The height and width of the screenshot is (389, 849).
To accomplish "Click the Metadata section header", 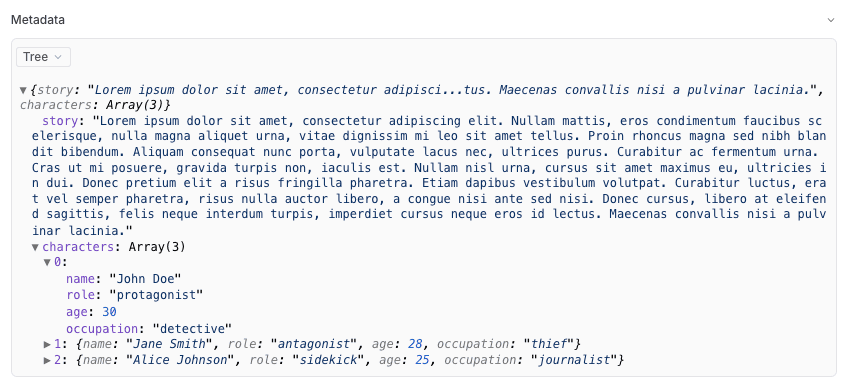I will pyautogui.click(x=38, y=20).
